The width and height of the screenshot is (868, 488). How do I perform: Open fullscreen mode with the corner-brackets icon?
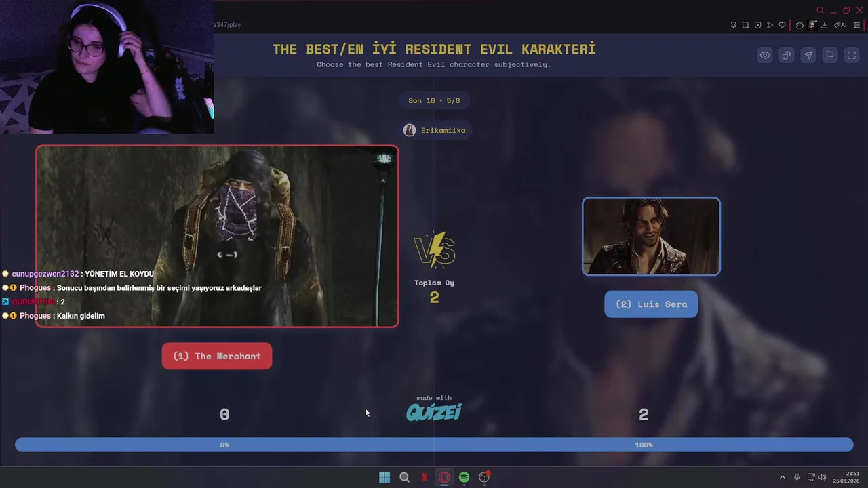[852, 56]
